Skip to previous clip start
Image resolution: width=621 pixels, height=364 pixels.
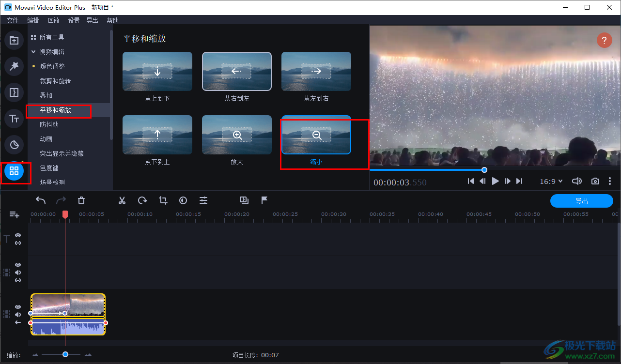[470, 181]
